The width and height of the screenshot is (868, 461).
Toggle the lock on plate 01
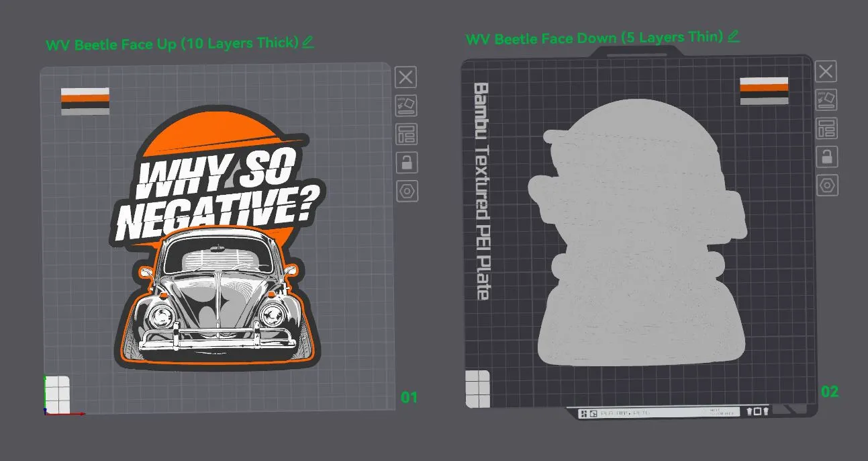coord(405,162)
